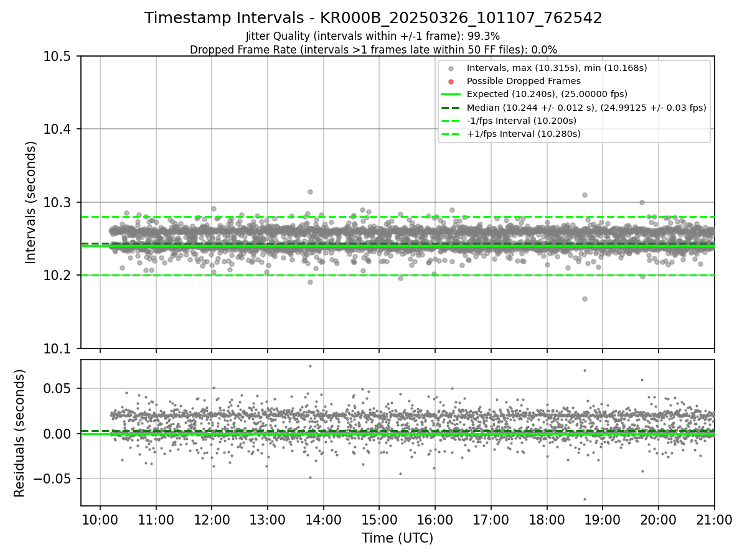Click the highest residual point near 13:45

[310, 366]
